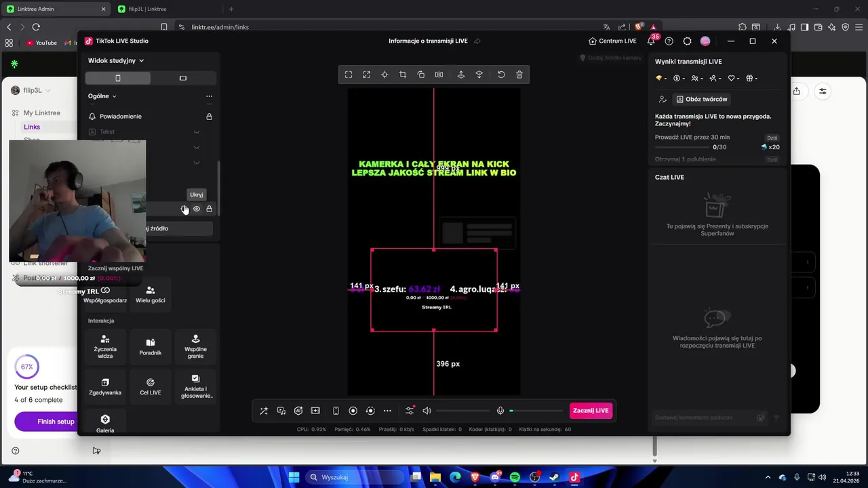Lock the selected source row
This screenshot has height=488, width=868.
209,209
